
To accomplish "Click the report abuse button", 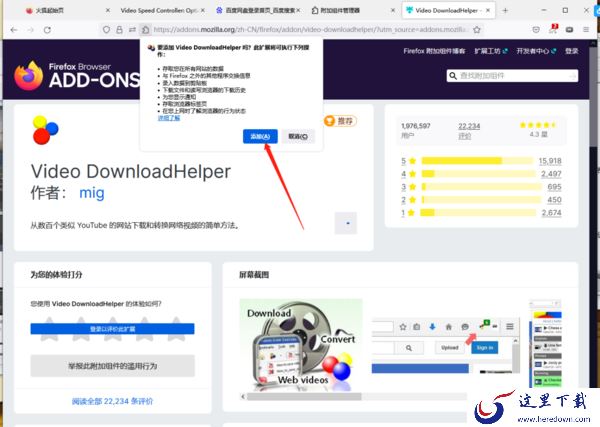I will (112, 366).
